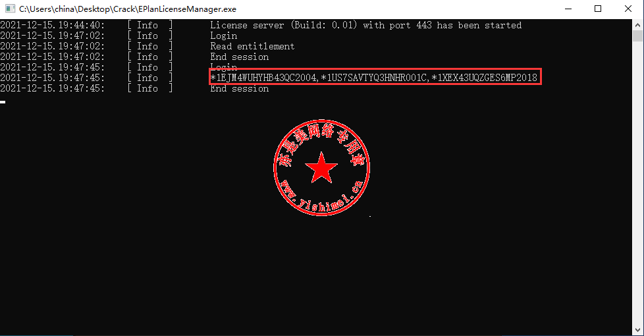Maximize the EPlanLicenseManager console window
The height and width of the screenshot is (336, 644).
pyautogui.click(x=598, y=9)
